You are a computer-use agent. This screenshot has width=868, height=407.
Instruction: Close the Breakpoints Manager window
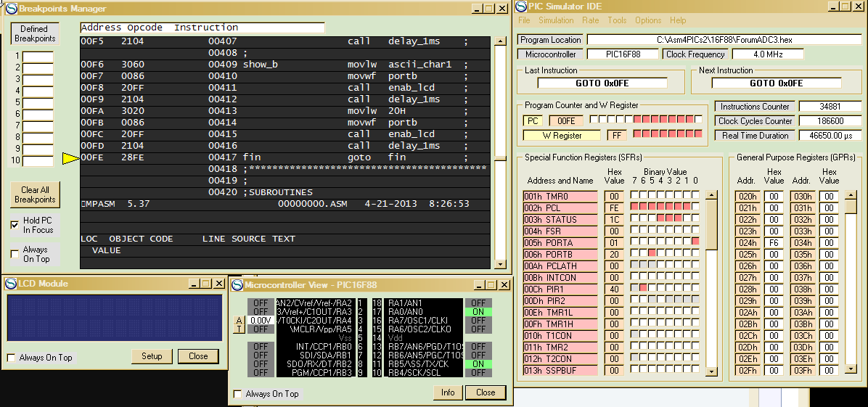(x=502, y=8)
